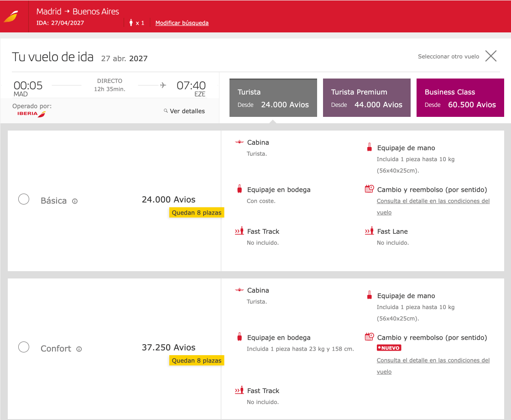
Task: Click the passenger icon in the header
Action: click(x=131, y=22)
